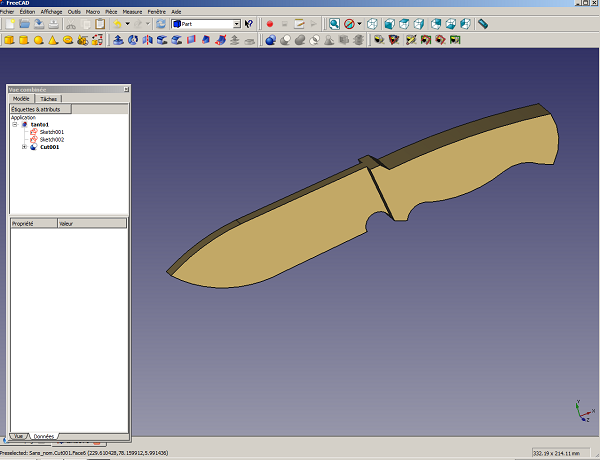This screenshot has height=460, width=600.
Task: Loft through selected profiles
Action: point(205,40)
